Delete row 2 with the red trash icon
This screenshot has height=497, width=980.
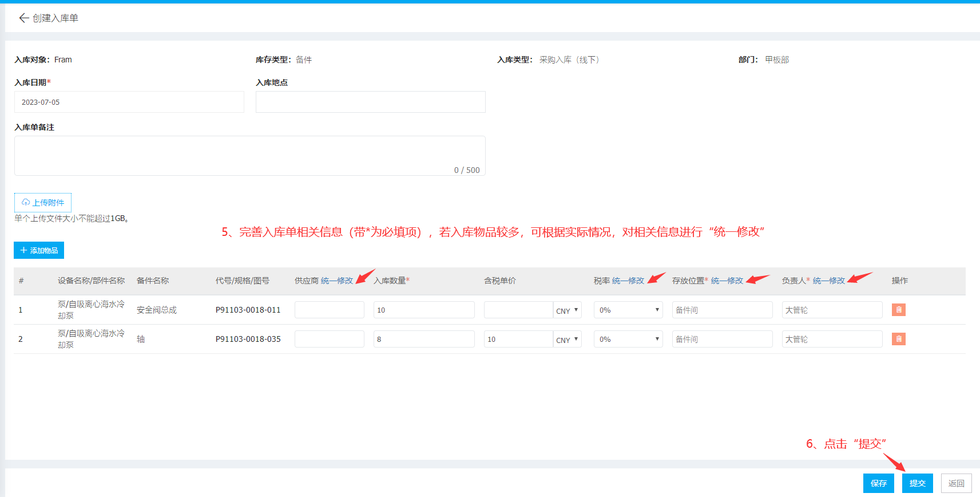pyautogui.click(x=898, y=339)
